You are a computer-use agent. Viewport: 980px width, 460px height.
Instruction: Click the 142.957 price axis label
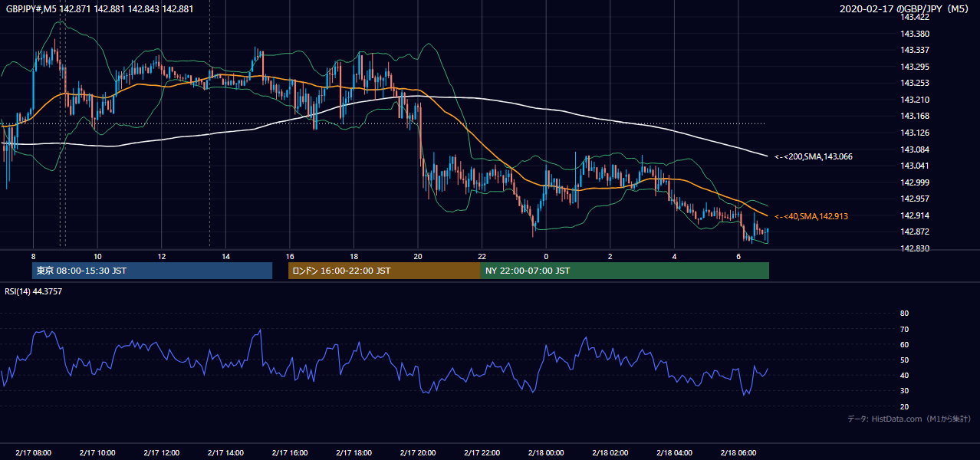(x=914, y=199)
